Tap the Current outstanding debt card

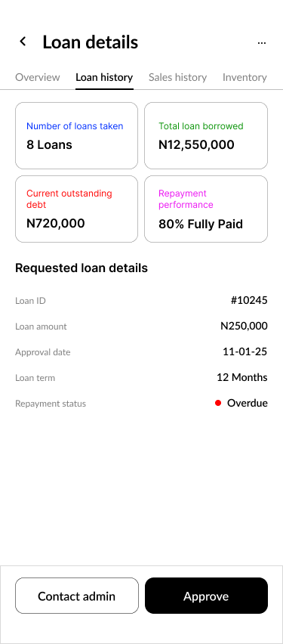click(x=77, y=209)
